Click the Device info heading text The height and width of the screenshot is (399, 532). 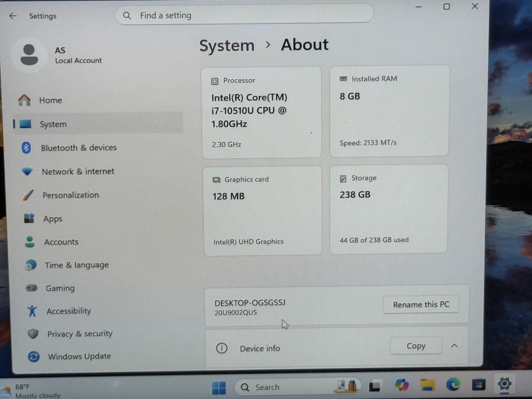click(x=260, y=348)
